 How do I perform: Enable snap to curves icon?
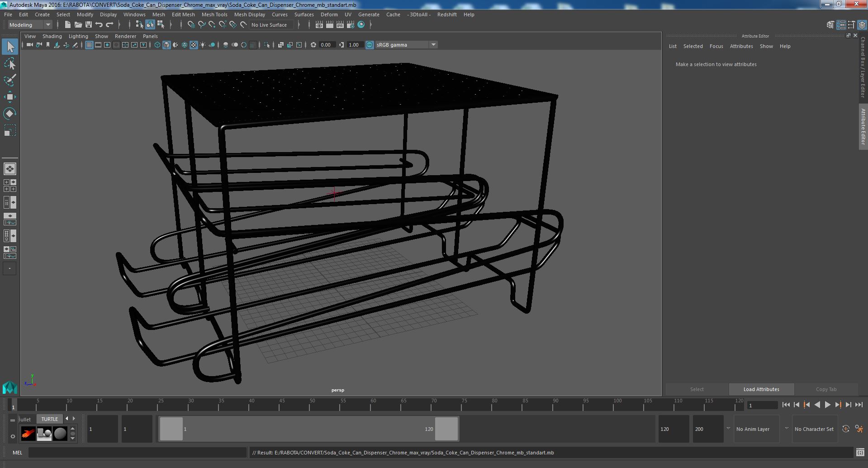[x=202, y=25]
